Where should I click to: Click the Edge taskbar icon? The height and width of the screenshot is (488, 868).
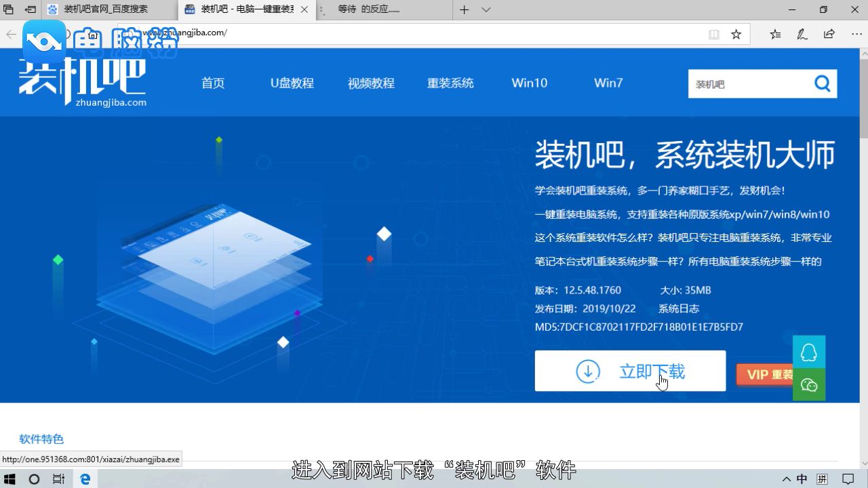pyautogui.click(x=85, y=479)
